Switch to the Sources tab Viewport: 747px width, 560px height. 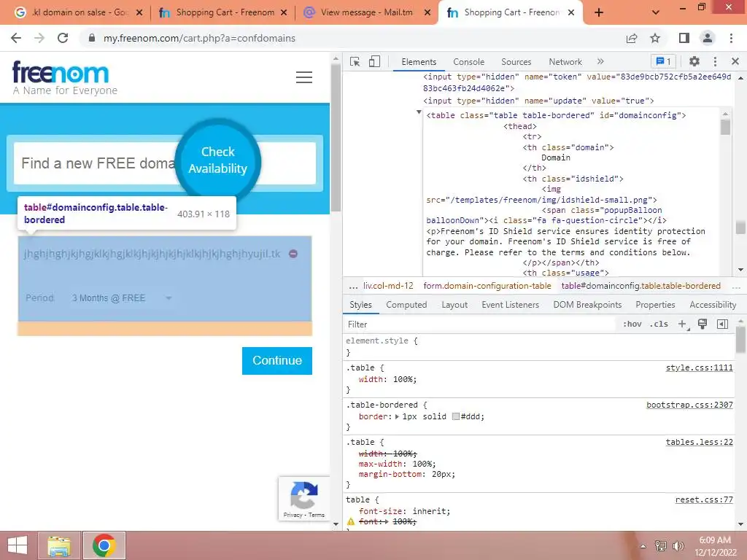click(x=516, y=62)
